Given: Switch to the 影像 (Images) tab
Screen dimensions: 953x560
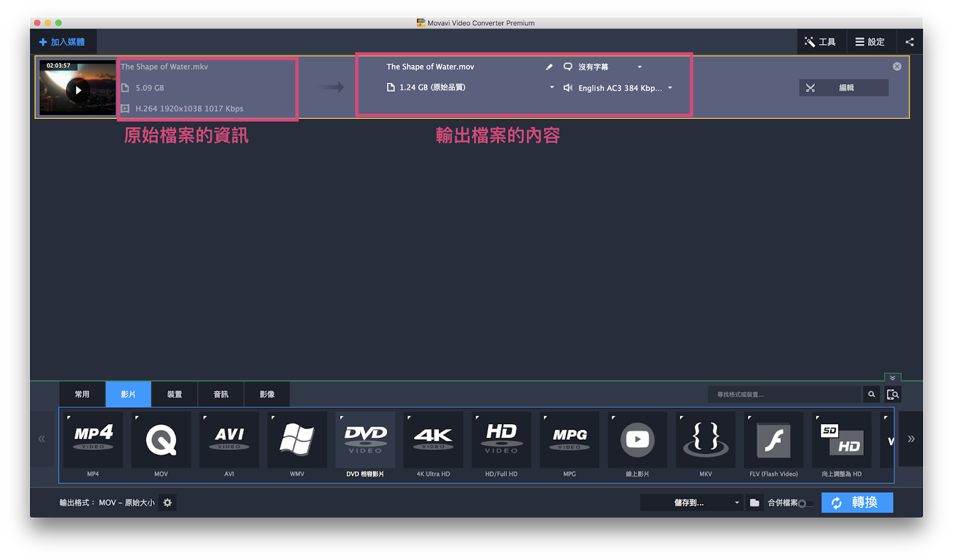Looking at the screenshot, I should tap(267, 394).
